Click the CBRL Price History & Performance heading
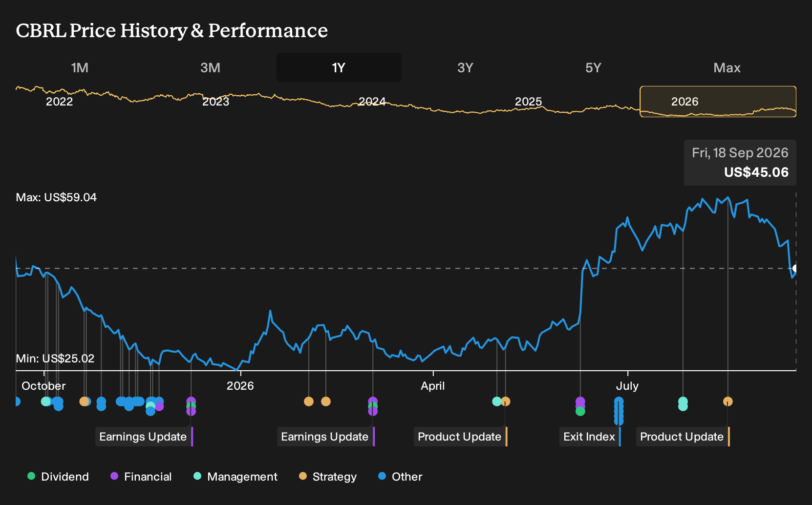 point(172,30)
